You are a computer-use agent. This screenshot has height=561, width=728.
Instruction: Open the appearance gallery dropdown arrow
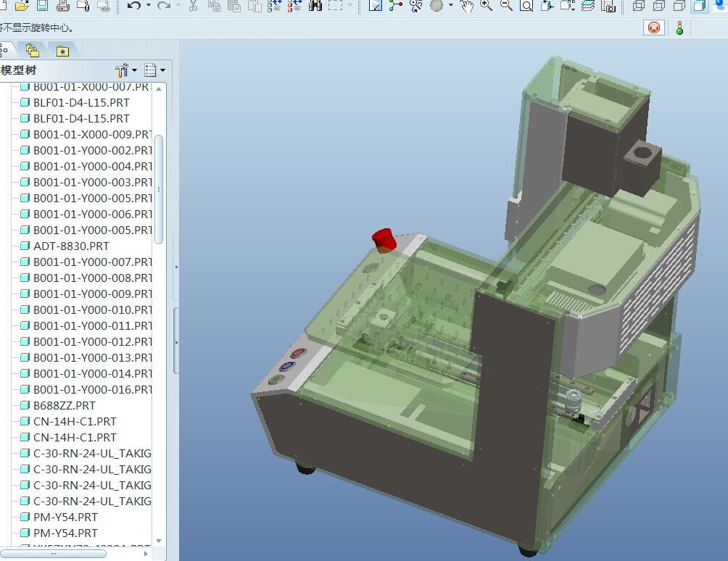click(451, 5)
